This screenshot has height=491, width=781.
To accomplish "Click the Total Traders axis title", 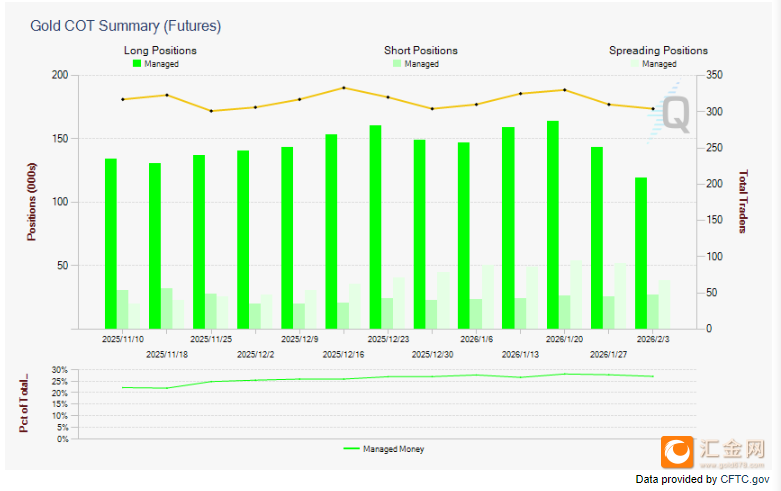I will tap(743, 201).
